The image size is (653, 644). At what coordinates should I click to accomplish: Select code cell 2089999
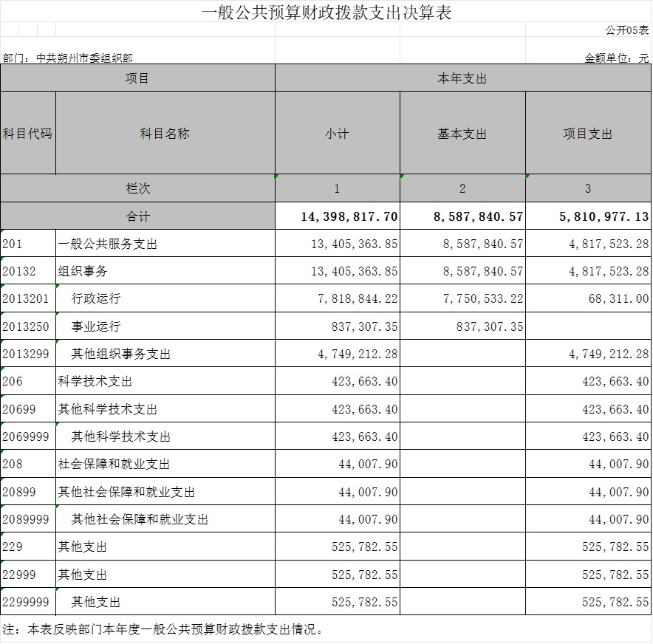click(x=28, y=518)
